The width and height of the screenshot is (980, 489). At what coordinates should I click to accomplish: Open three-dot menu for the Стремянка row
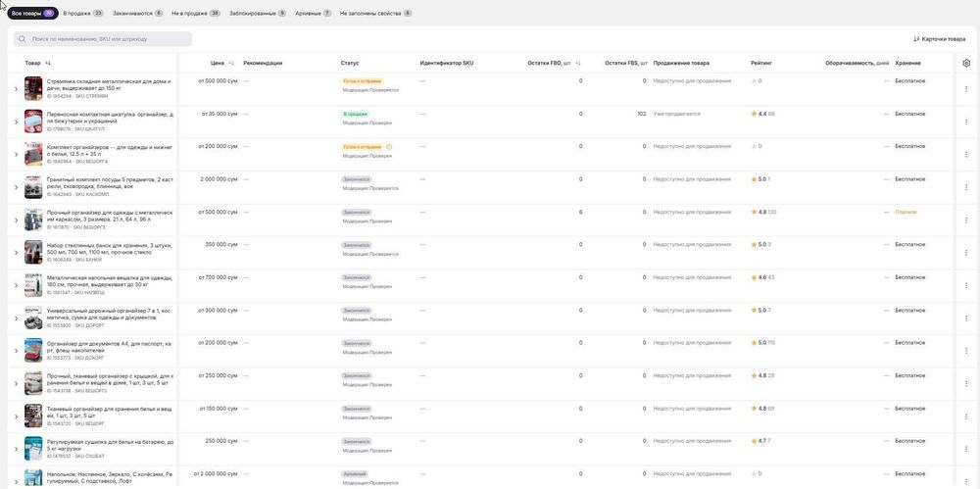pos(966,88)
